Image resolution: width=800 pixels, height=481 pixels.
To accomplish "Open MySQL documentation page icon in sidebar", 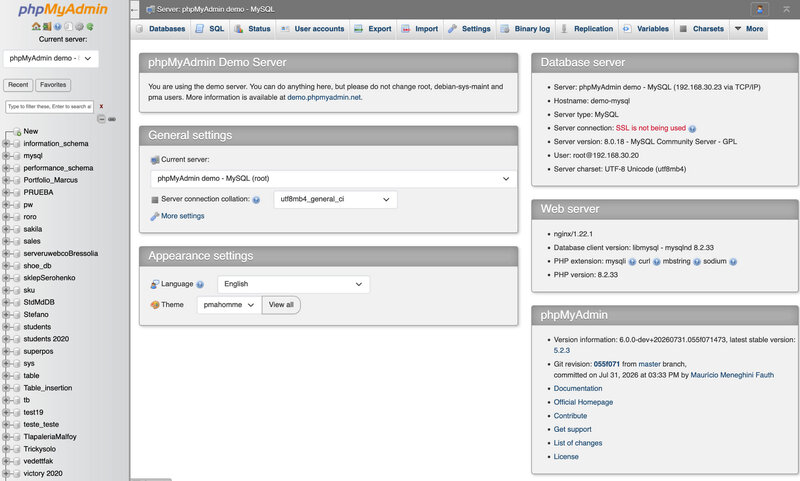I will coord(68,27).
